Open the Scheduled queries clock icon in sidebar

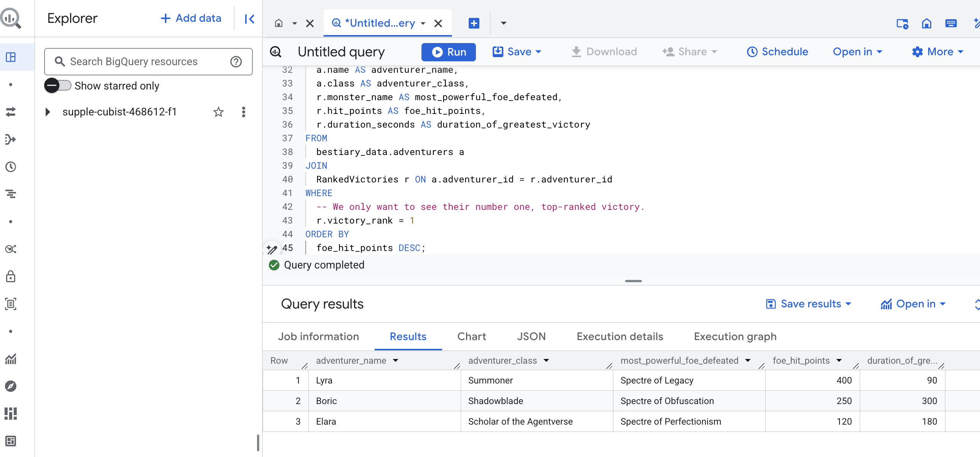click(x=11, y=167)
